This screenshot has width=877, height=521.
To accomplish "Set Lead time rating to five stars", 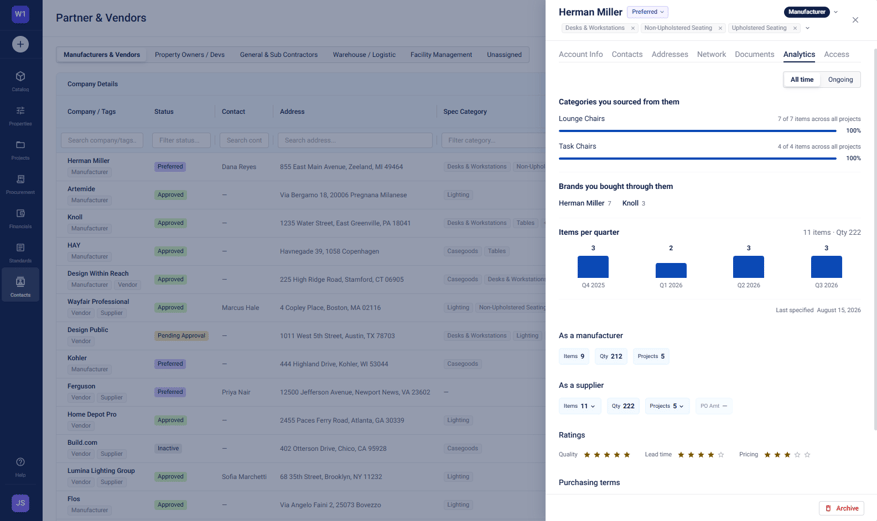I will (x=721, y=454).
